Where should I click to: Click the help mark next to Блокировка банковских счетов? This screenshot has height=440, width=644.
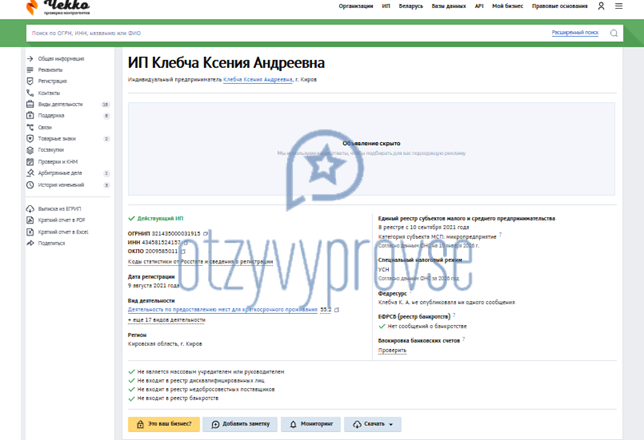463,339
